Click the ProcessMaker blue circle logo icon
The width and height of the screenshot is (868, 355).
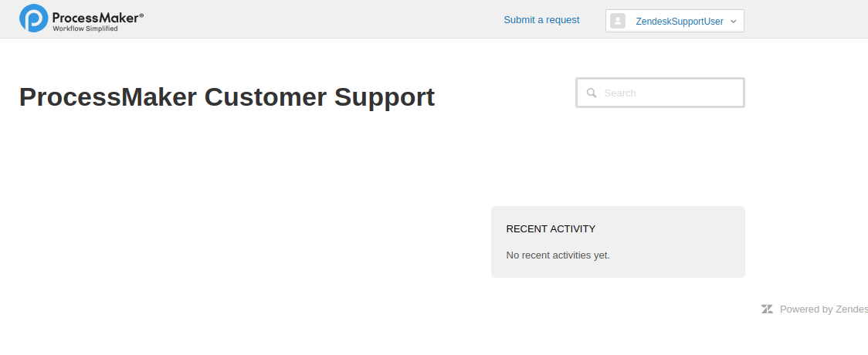click(33, 19)
